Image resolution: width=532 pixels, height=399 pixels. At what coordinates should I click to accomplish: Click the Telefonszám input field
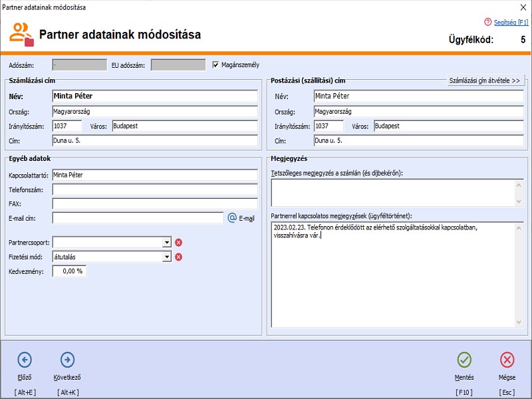point(154,189)
